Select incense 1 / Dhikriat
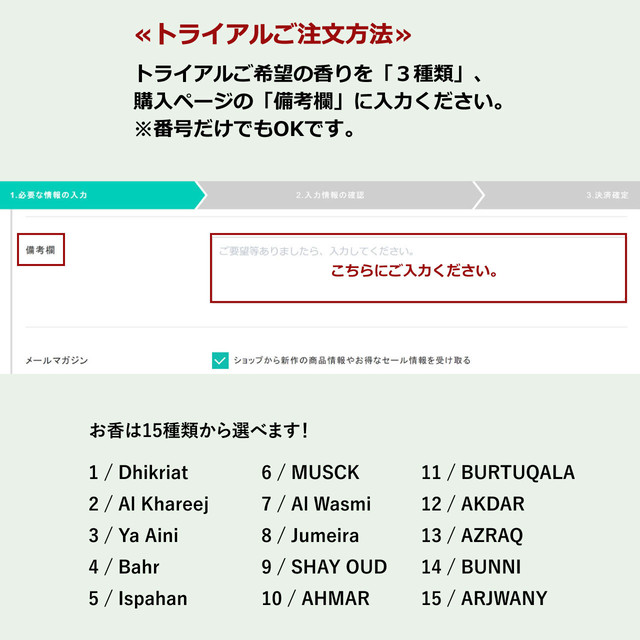This screenshot has width=640, height=640. click(138, 472)
